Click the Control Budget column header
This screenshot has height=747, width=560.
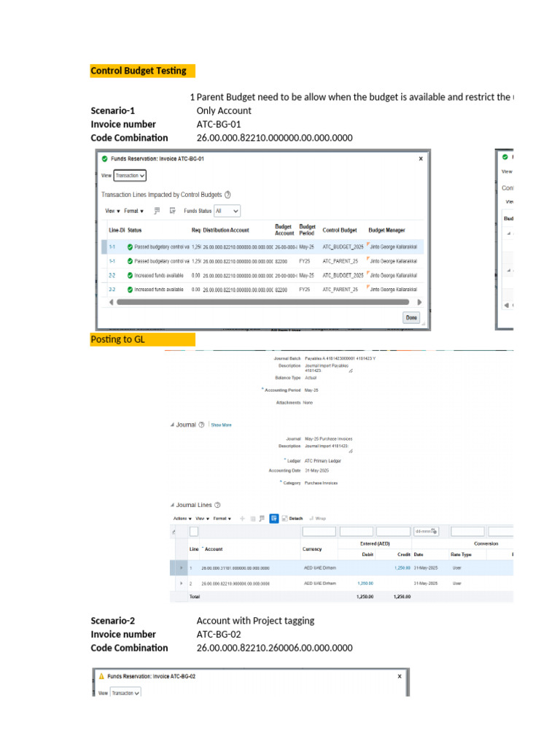tap(340, 230)
